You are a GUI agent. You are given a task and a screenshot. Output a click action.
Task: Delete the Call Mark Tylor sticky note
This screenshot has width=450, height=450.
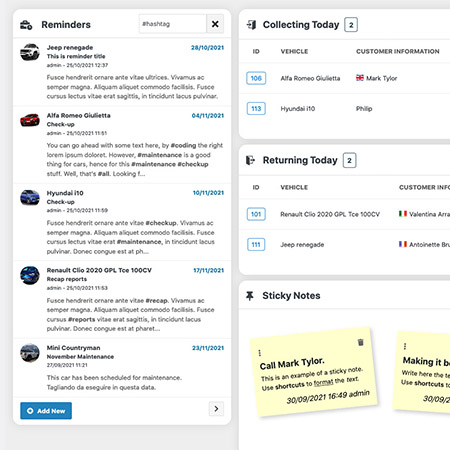[x=360, y=342]
